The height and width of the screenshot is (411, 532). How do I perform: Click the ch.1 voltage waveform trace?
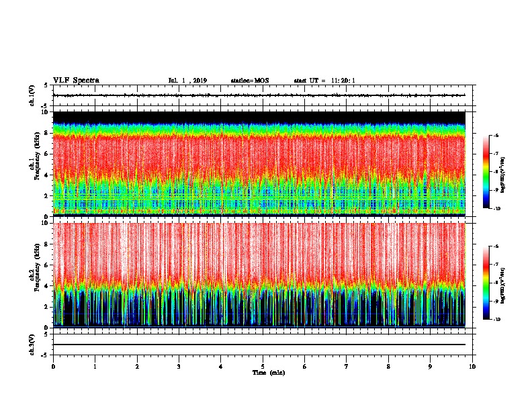click(259, 95)
